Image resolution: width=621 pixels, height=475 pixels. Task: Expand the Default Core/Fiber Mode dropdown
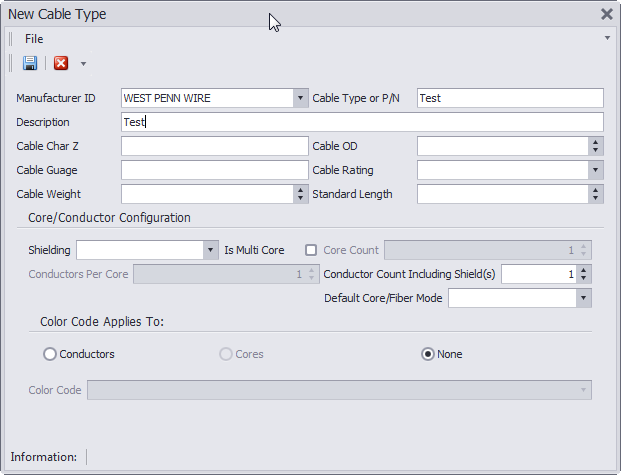[583, 298]
